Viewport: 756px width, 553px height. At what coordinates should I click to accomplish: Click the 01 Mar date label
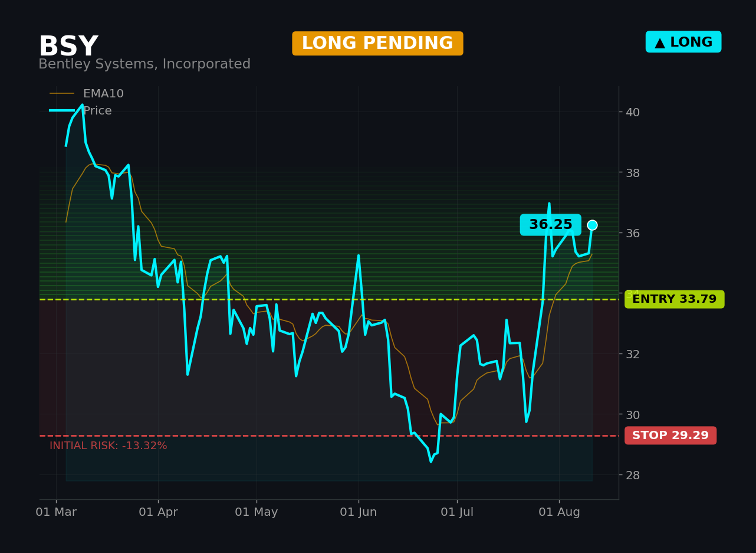56,512
